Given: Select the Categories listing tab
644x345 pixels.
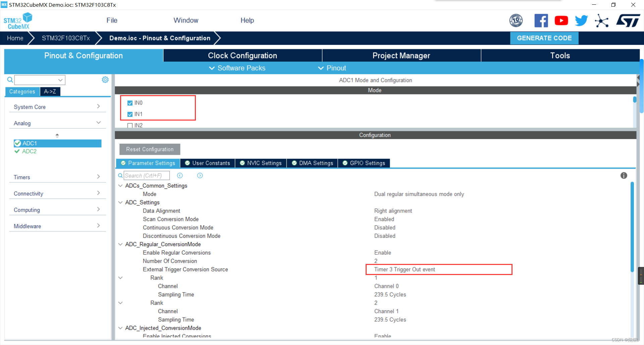Looking at the screenshot, I should (x=22, y=91).
